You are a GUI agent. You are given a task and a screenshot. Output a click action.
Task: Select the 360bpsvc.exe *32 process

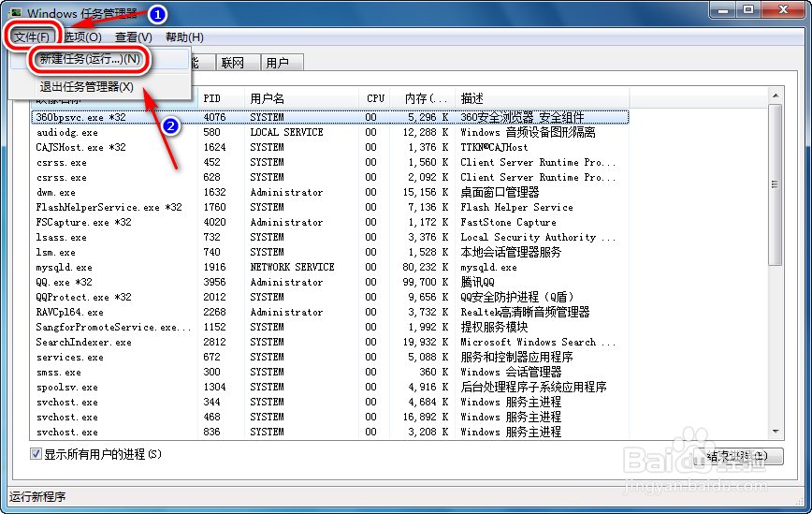330,117
